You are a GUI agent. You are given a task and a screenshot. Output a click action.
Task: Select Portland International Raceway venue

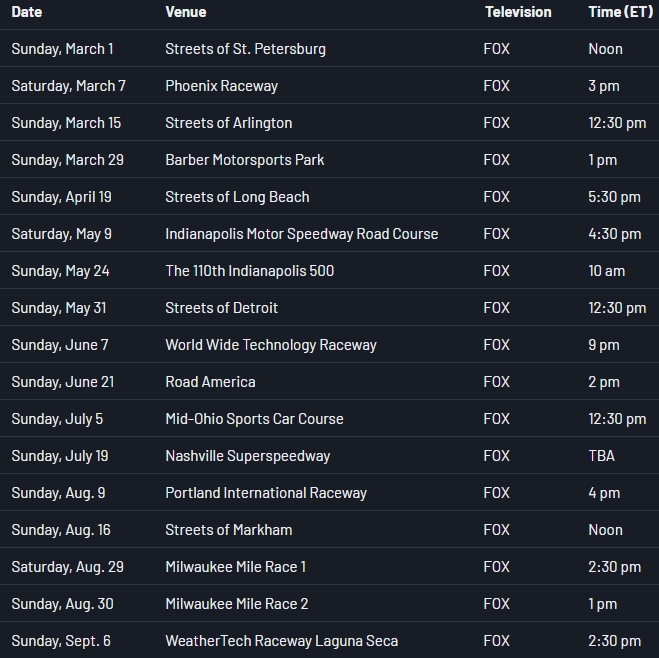tap(266, 493)
